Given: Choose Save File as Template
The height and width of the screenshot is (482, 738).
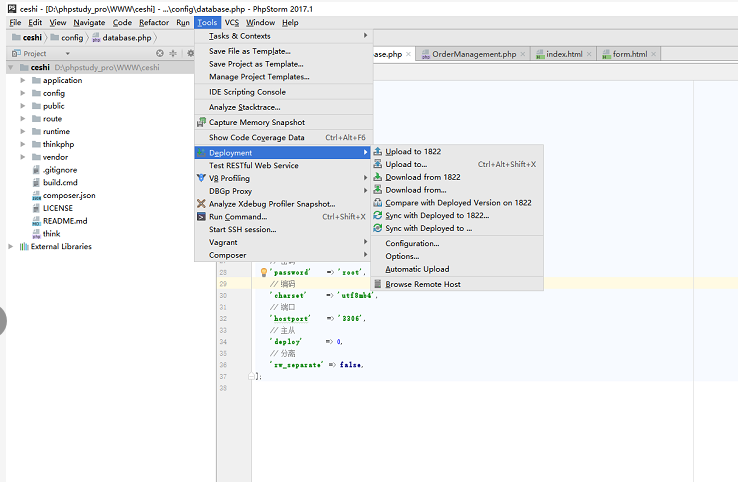Looking at the screenshot, I should click(284, 51).
